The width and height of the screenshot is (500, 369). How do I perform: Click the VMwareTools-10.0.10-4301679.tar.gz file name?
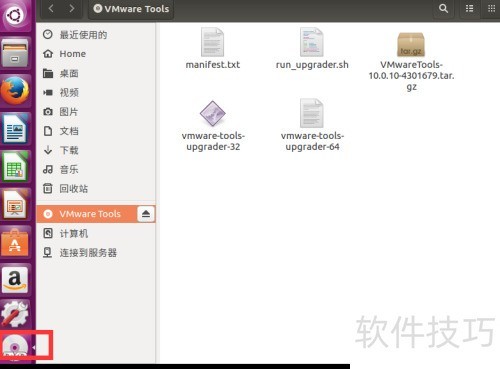(x=411, y=76)
